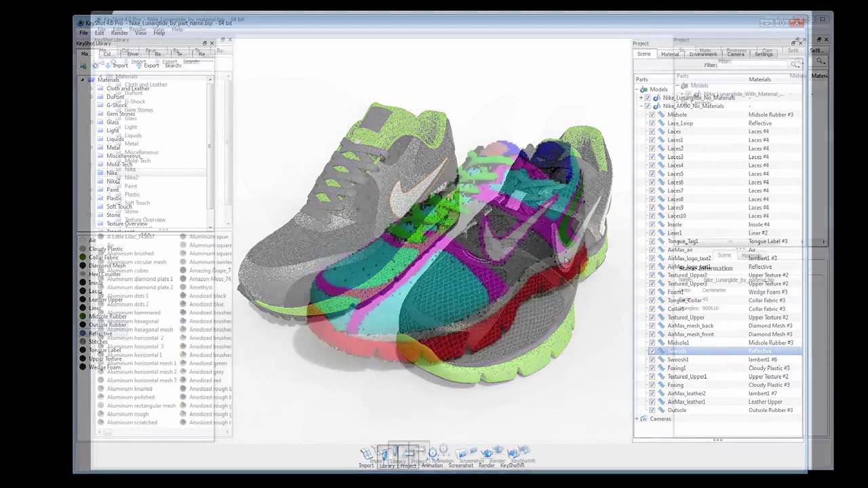Expand the Cameras node
The width and height of the screenshot is (868, 488).
coord(637,419)
